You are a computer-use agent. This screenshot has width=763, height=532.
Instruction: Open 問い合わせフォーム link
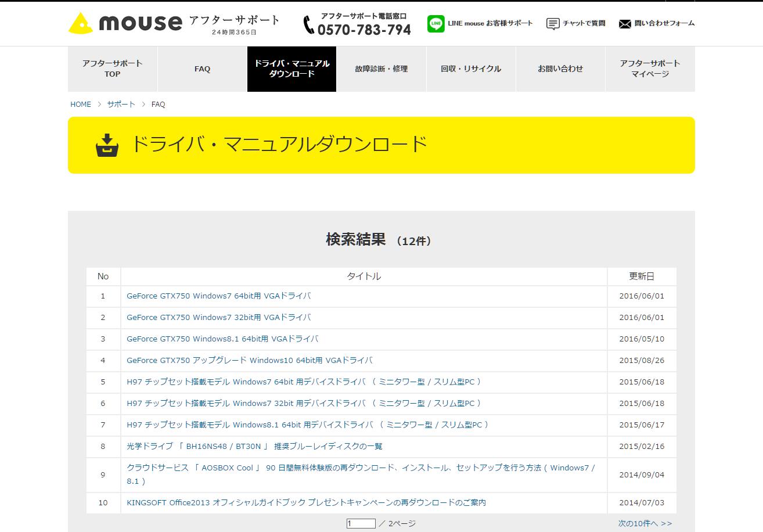coord(665,23)
